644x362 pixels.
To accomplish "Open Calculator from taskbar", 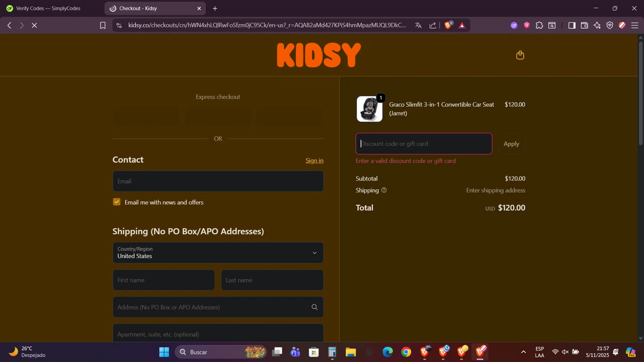I will pyautogui.click(x=332, y=352).
